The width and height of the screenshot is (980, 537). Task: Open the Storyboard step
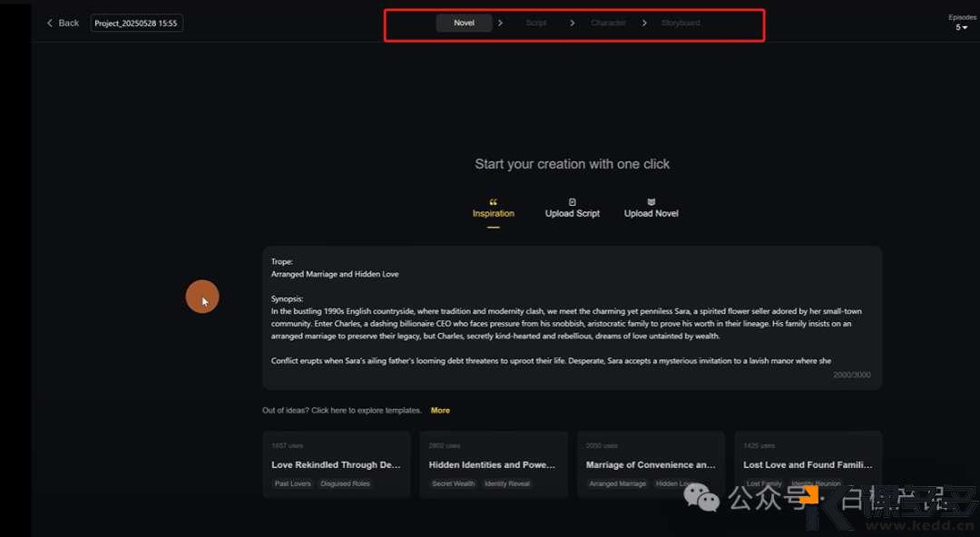pos(681,23)
